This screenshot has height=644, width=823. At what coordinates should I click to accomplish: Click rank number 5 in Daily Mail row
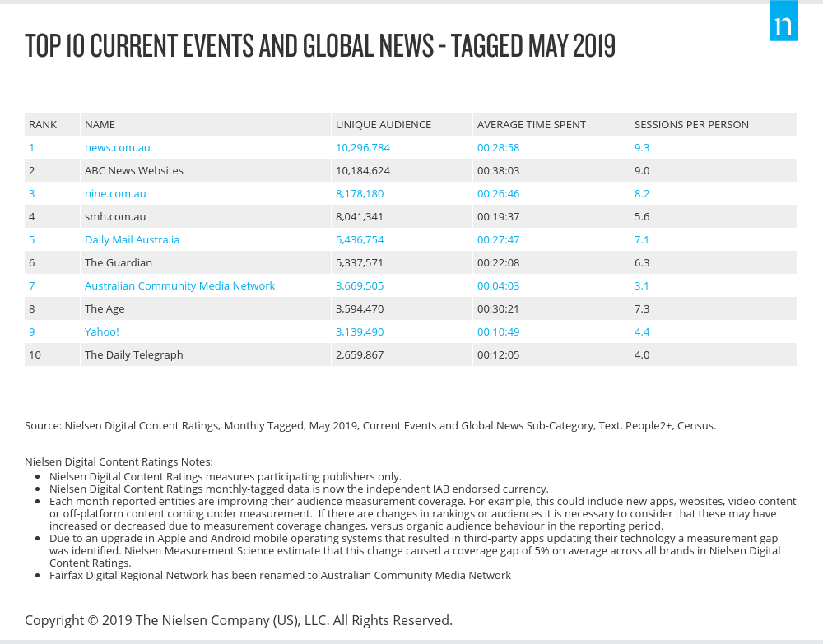click(32, 240)
